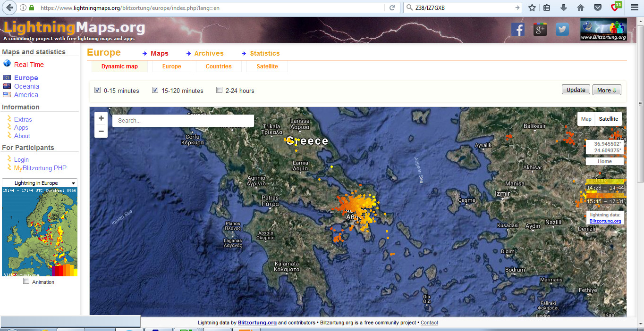Open the Real Time link
644x331 pixels.
coord(29,65)
